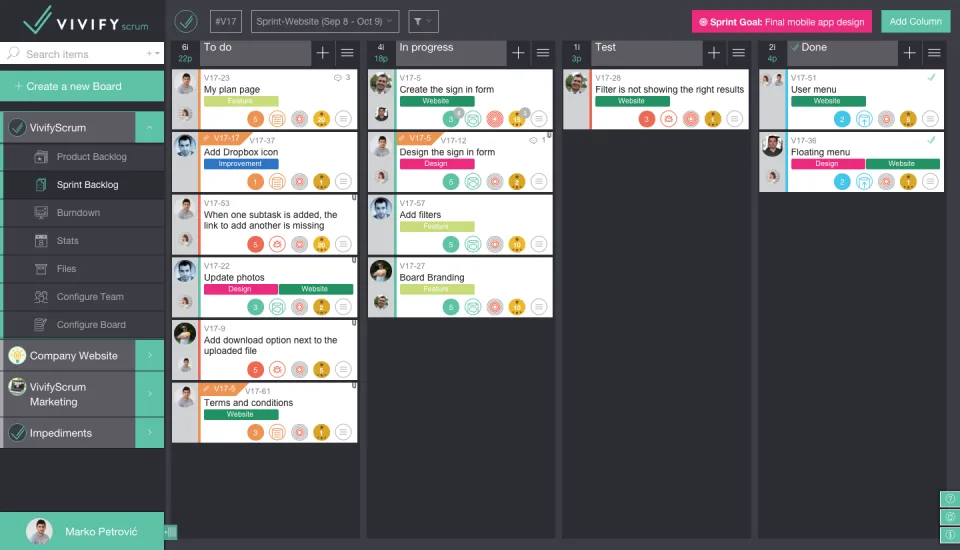The image size is (960, 550).
Task: Click the blue points circle on User menu card
Action: tap(842, 119)
